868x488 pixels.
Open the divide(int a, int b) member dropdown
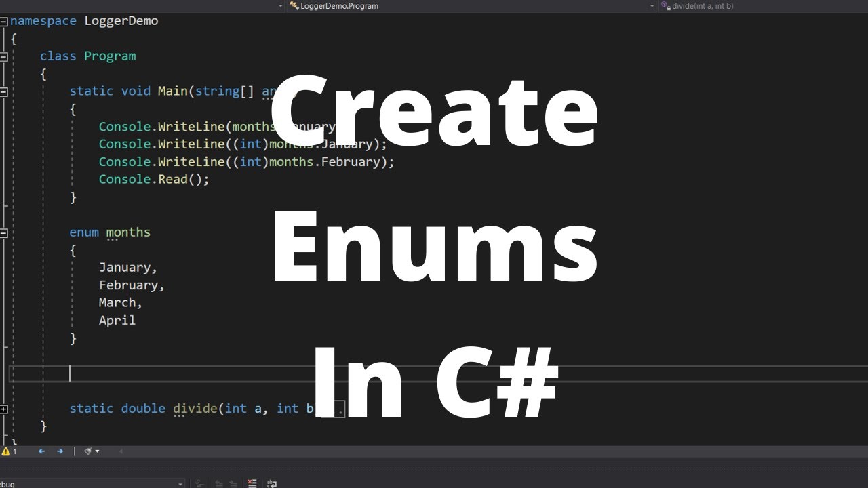click(x=763, y=5)
